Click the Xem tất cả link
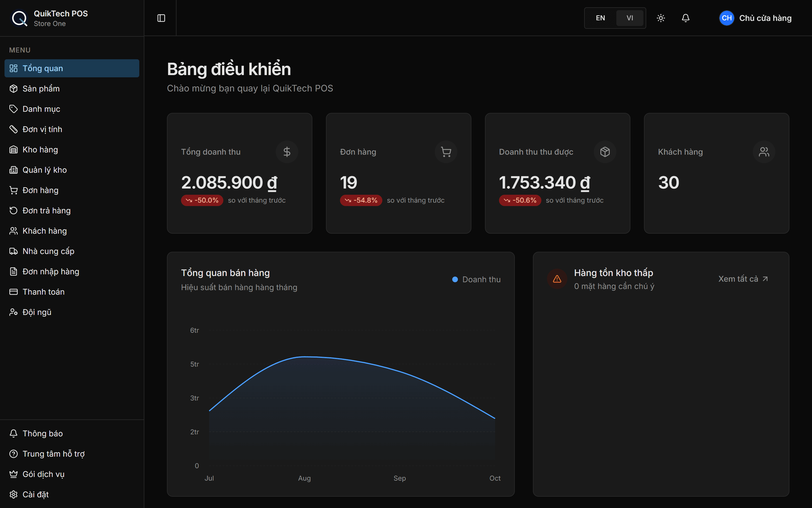 pyautogui.click(x=743, y=279)
